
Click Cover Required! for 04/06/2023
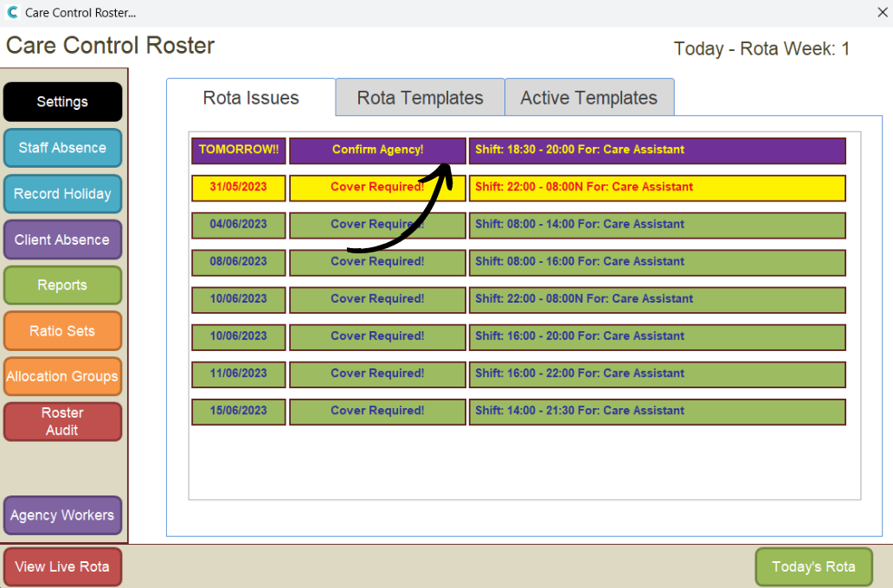pyautogui.click(x=377, y=226)
